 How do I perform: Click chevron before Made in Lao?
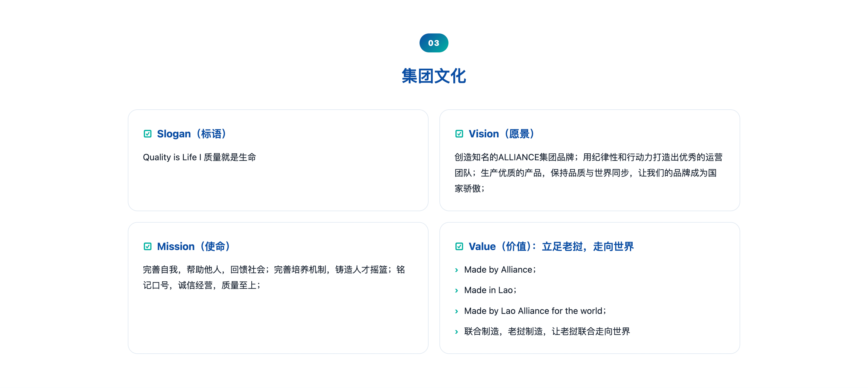(457, 290)
